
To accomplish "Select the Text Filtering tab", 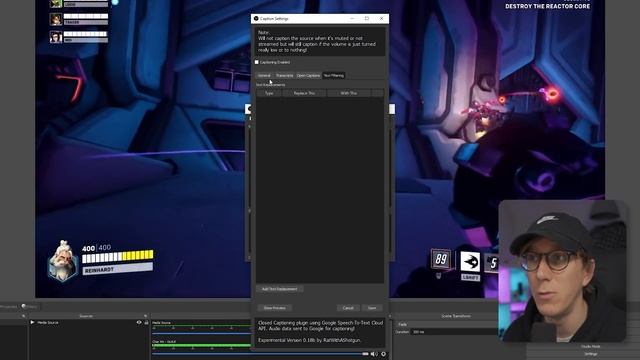I will click(x=333, y=76).
